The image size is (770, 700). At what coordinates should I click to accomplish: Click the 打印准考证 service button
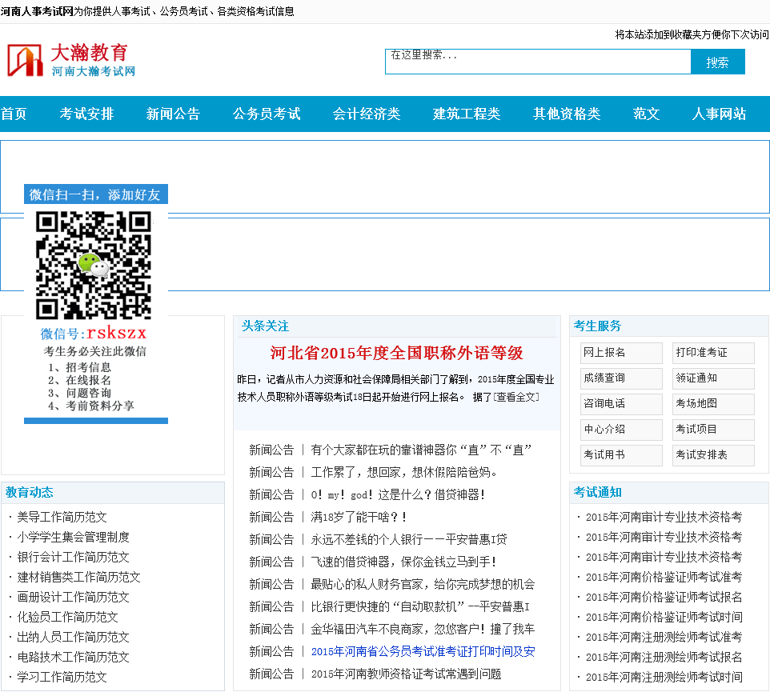coord(712,353)
